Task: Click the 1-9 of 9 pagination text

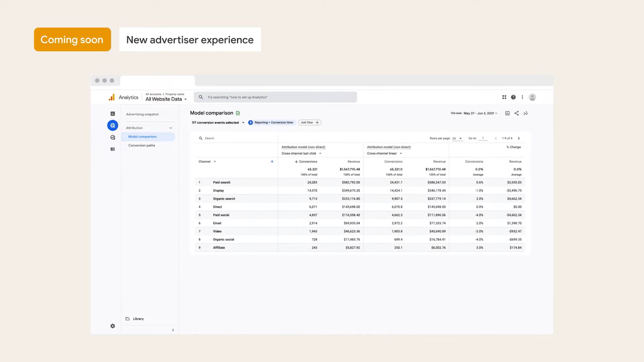Action: (507, 138)
